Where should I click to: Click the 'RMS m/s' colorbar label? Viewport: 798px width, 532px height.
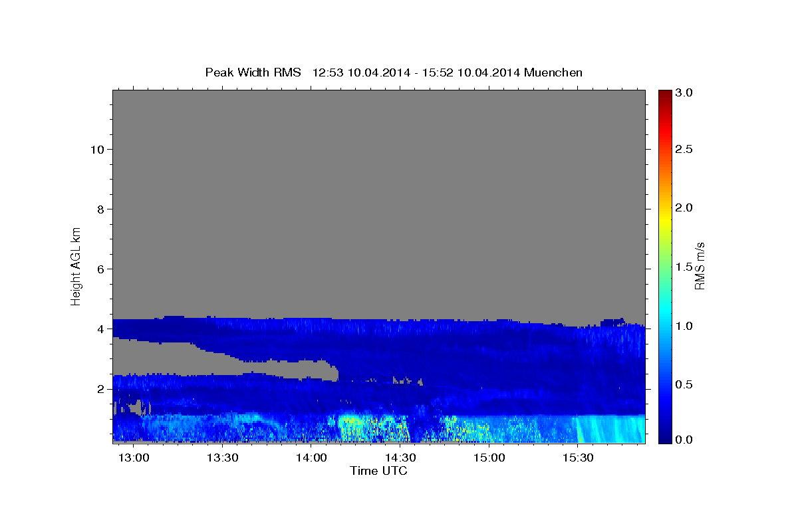699,265
